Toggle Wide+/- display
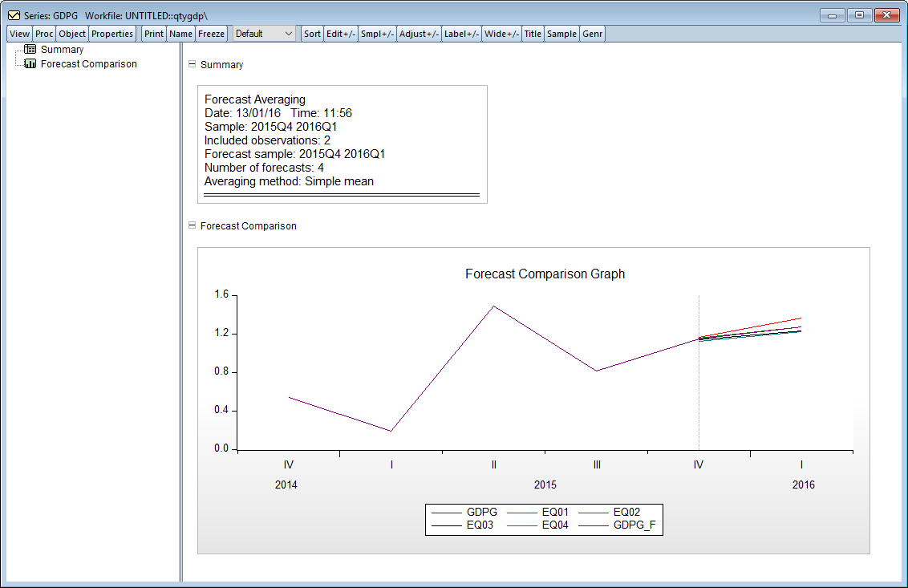This screenshot has width=908, height=588. [x=502, y=34]
